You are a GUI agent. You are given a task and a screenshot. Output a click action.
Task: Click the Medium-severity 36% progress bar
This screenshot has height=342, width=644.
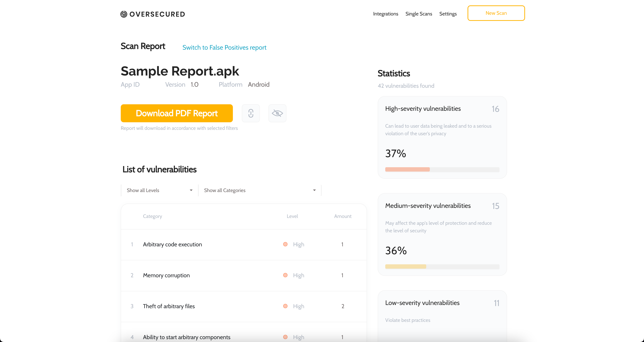[442, 266]
